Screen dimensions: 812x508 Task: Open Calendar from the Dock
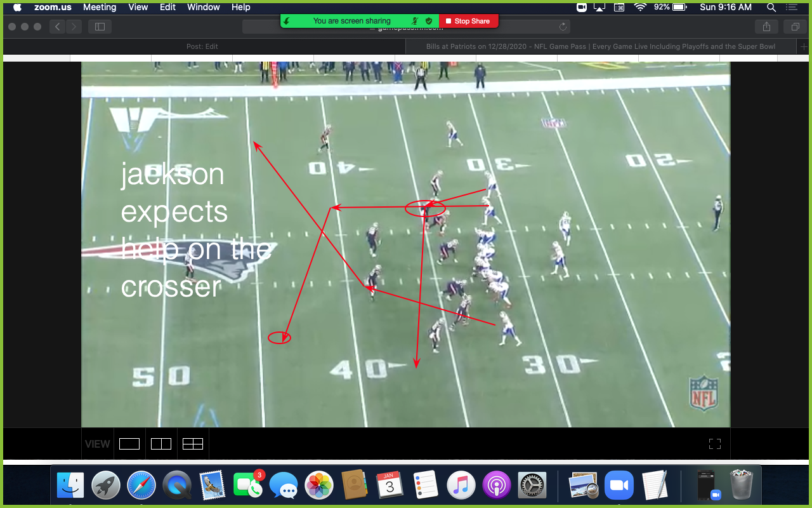[x=390, y=485]
